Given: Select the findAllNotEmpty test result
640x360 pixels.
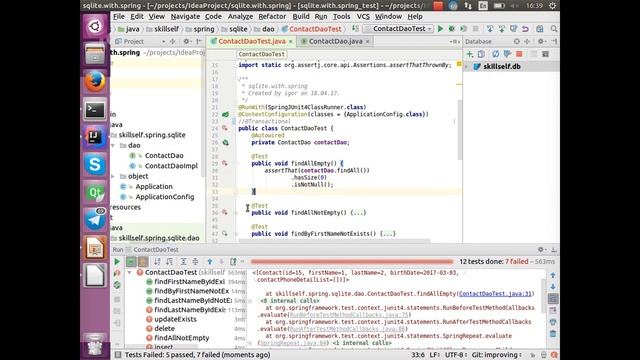Looking at the screenshot, I should click(182, 338).
